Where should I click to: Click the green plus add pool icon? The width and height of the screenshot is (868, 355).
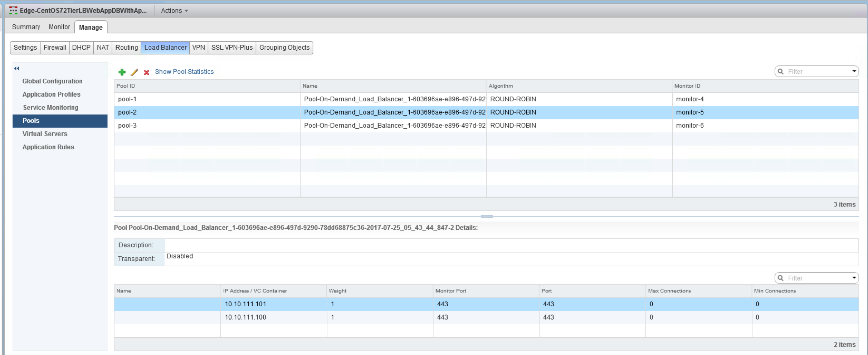[x=122, y=72]
